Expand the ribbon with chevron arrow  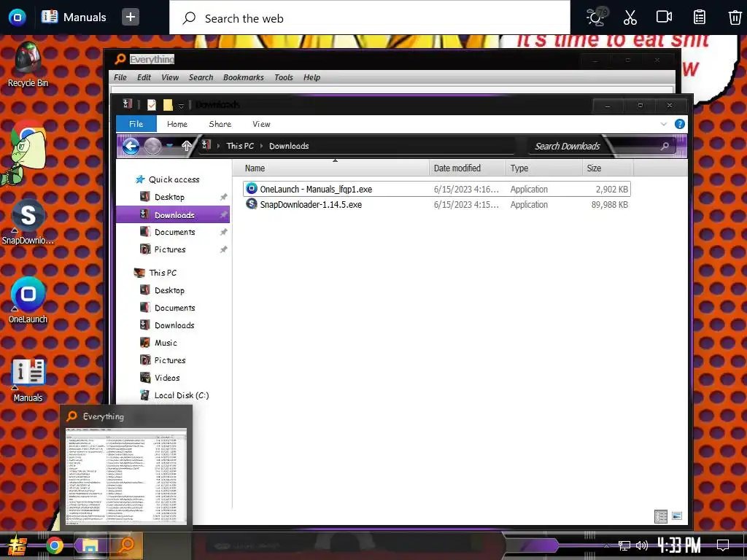pos(663,124)
